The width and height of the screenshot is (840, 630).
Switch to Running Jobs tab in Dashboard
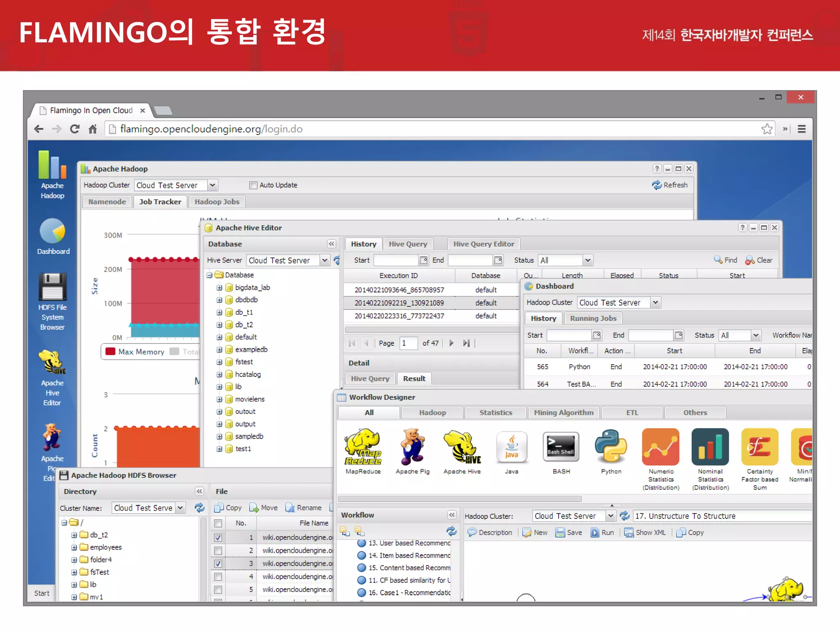[x=593, y=318]
